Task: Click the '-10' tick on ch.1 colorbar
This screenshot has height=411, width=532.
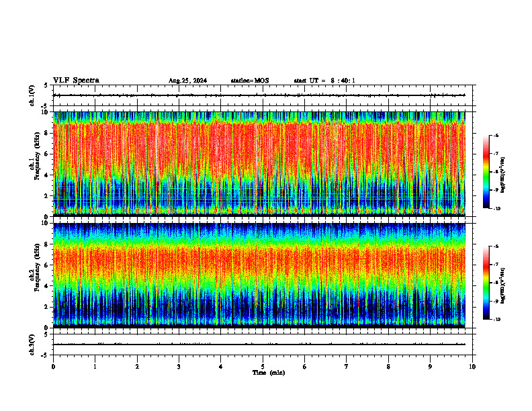Action: pyautogui.click(x=497, y=209)
